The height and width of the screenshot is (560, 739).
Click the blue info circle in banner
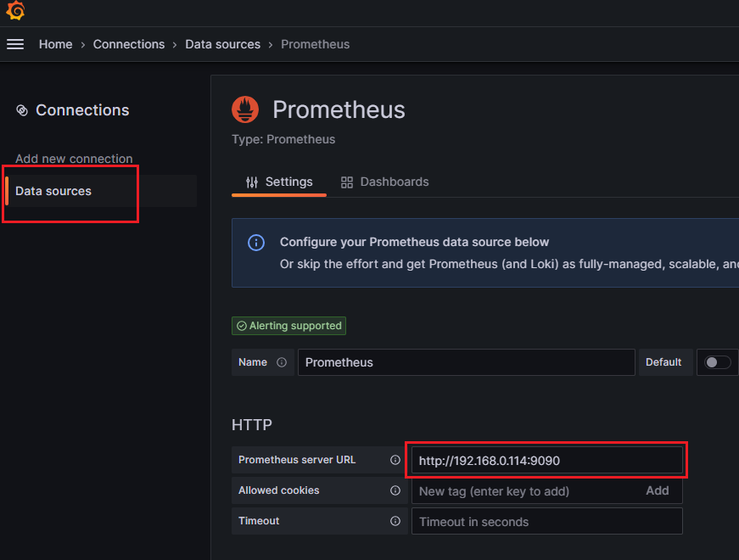pos(256,243)
